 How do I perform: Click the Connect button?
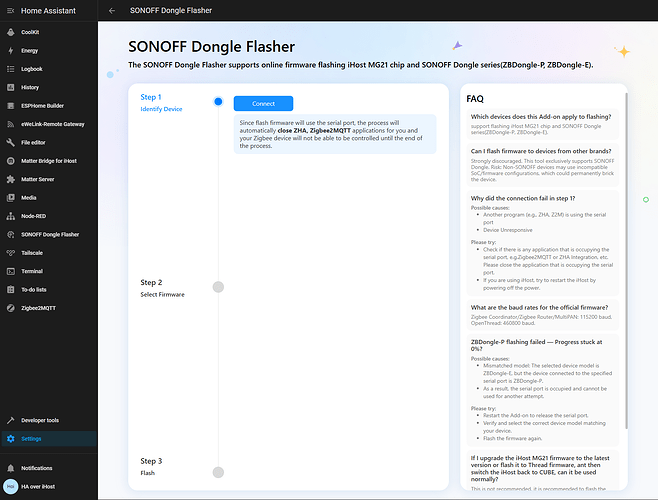(x=264, y=104)
